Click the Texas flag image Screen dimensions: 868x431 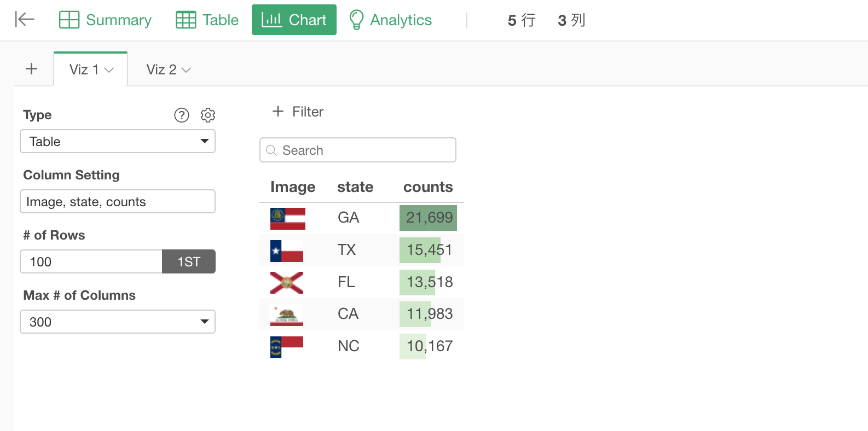[287, 251]
